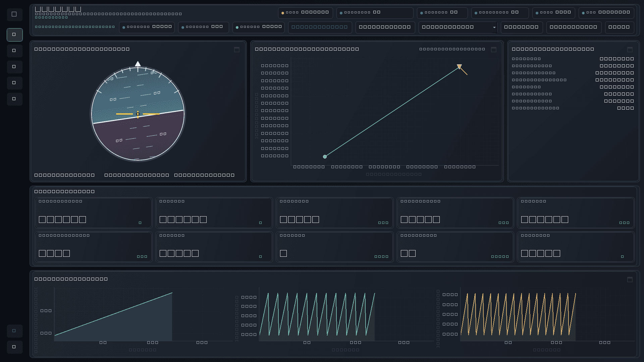The image size is (644, 362).
Task: Click the roll pointer triangle atop the attitude indicator
Action: coord(138,64)
